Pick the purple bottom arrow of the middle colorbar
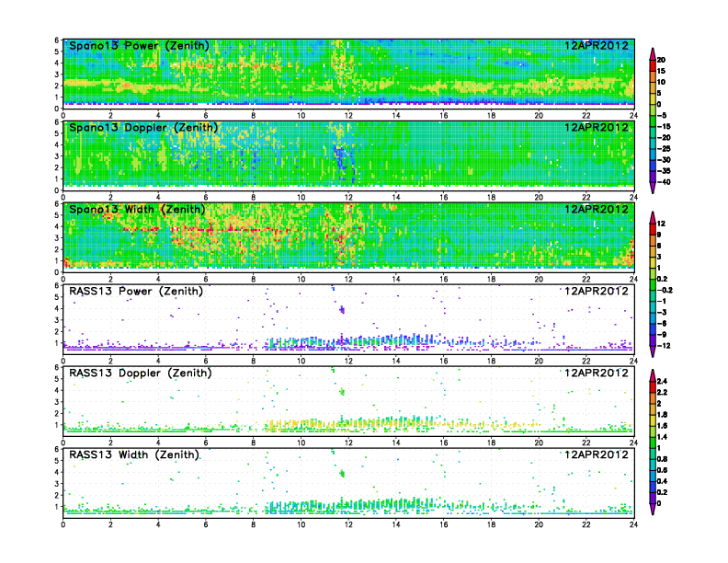 [x=653, y=351]
